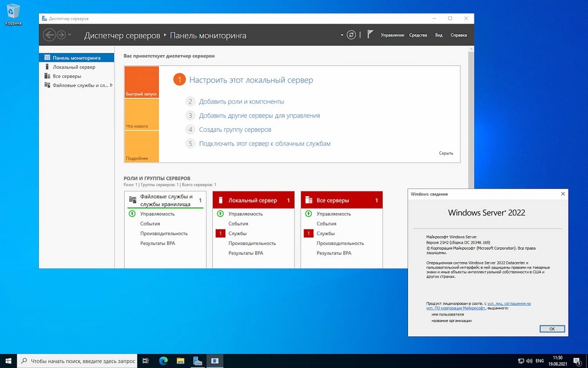
Task: Open File Explorer from the taskbar
Action: pos(181,361)
